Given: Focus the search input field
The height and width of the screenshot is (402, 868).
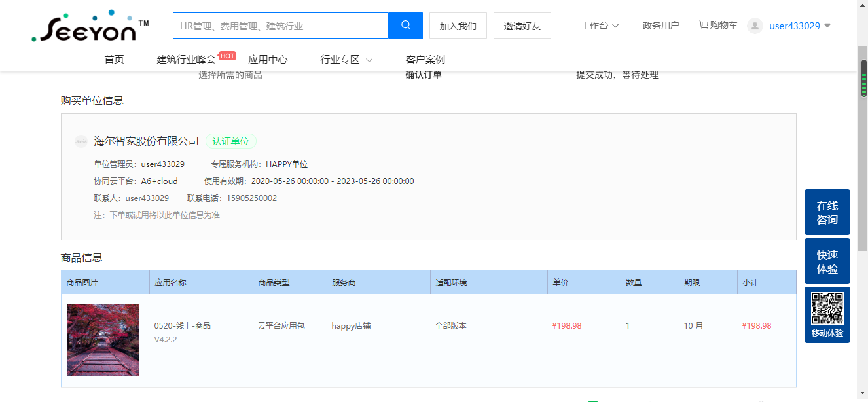Looking at the screenshot, I should pyautogui.click(x=281, y=26).
